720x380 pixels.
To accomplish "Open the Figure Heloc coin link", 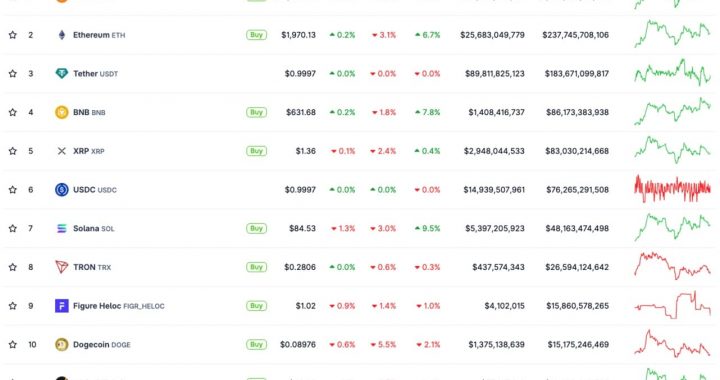I will pos(118,306).
